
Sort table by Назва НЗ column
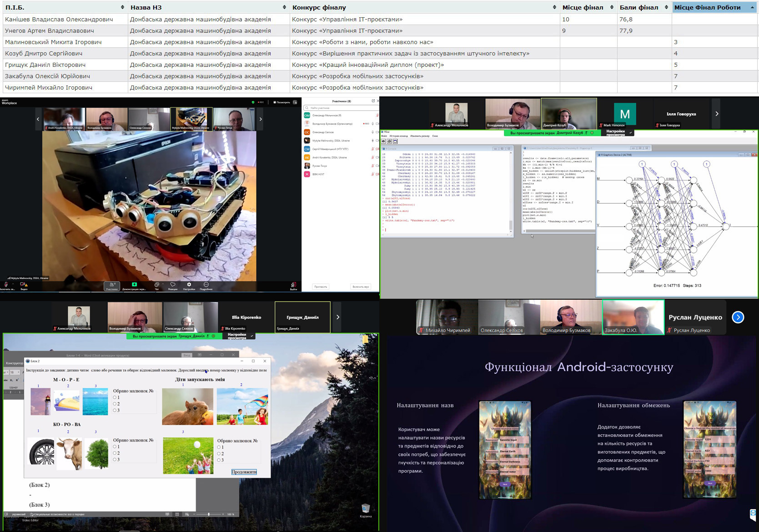coord(208,7)
